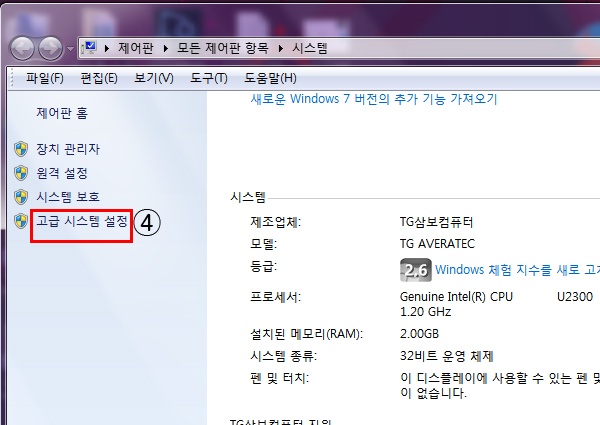The height and width of the screenshot is (425, 600).
Task: Open the 도움말(H) menu
Action: [271, 78]
